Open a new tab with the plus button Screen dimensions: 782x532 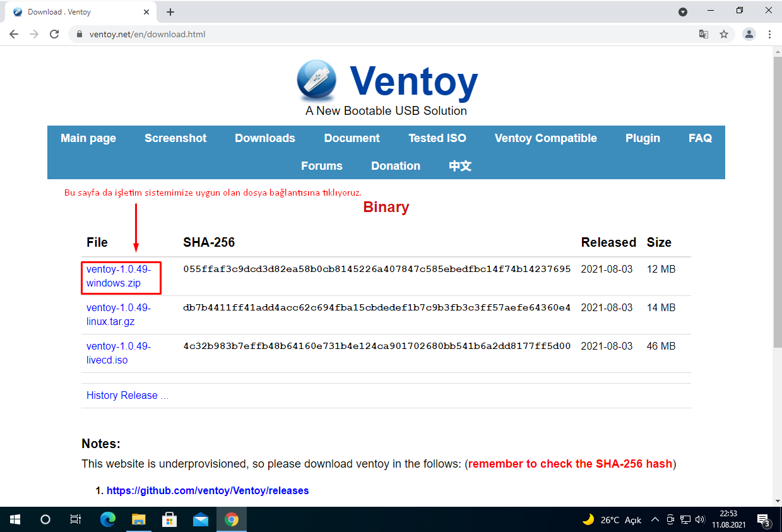(x=170, y=12)
